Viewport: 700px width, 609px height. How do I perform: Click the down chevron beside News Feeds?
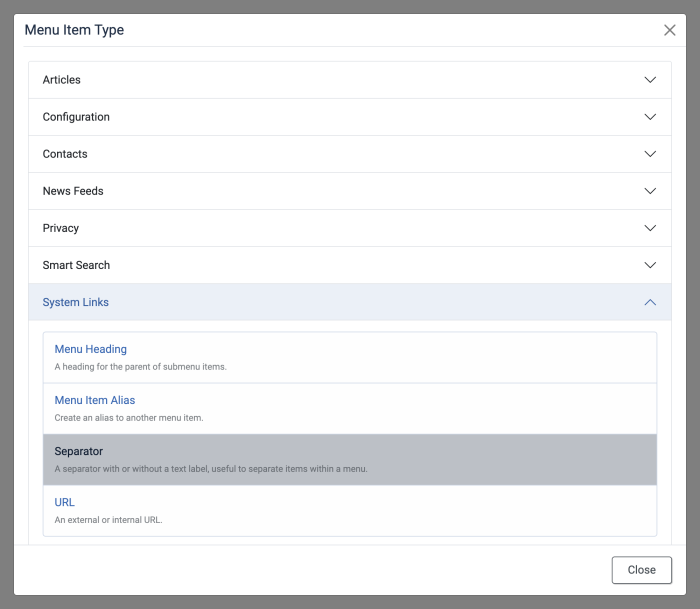click(650, 191)
